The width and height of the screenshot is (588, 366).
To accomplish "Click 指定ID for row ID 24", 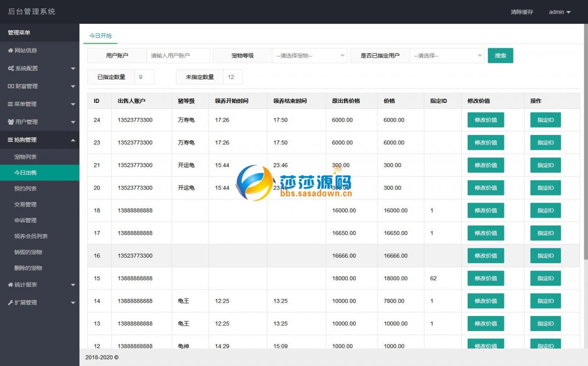I will click(545, 120).
